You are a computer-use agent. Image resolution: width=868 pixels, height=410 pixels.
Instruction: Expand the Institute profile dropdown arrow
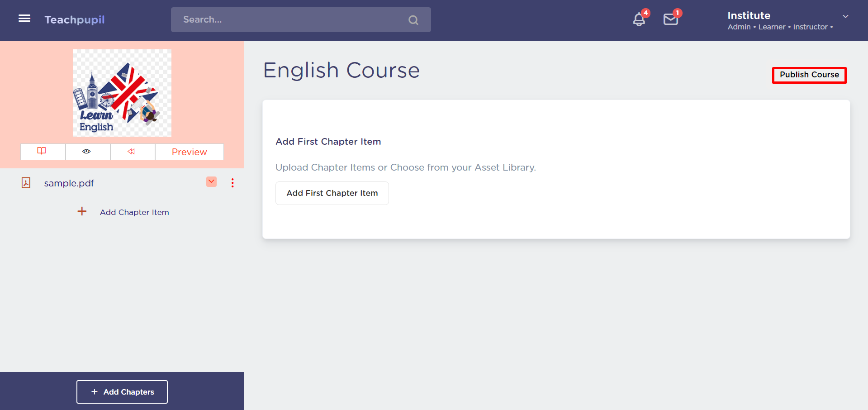(845, 17)
